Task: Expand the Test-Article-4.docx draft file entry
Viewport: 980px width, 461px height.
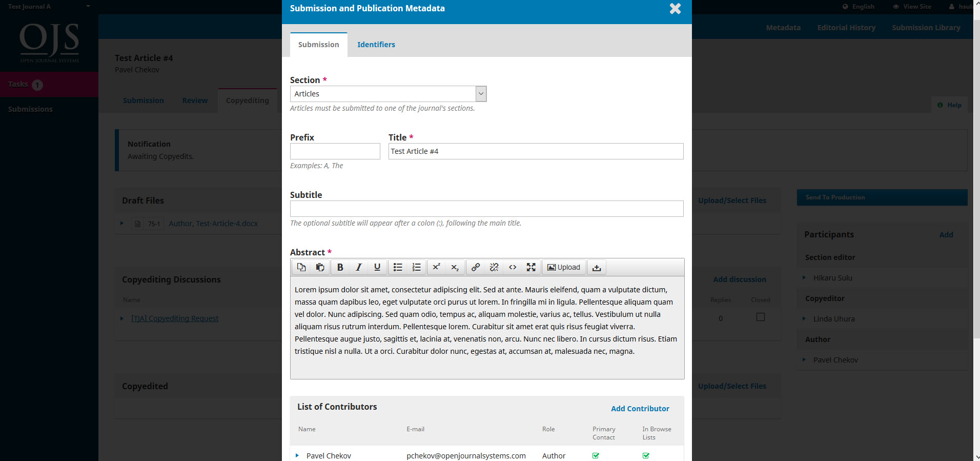Action: [x=121, y=223]
